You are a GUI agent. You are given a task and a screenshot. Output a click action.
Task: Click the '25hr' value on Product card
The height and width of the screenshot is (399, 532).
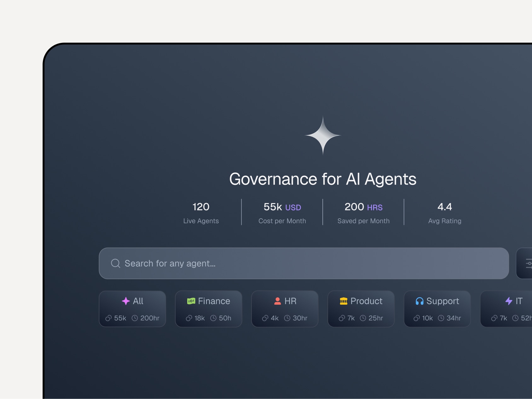click(376, 318)
